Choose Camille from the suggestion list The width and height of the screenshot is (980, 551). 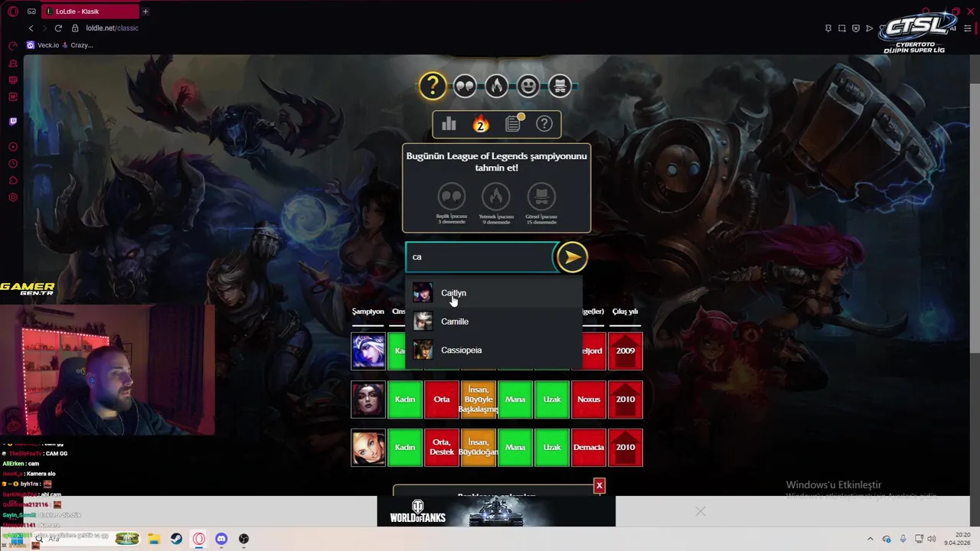(x=494, y=321)
